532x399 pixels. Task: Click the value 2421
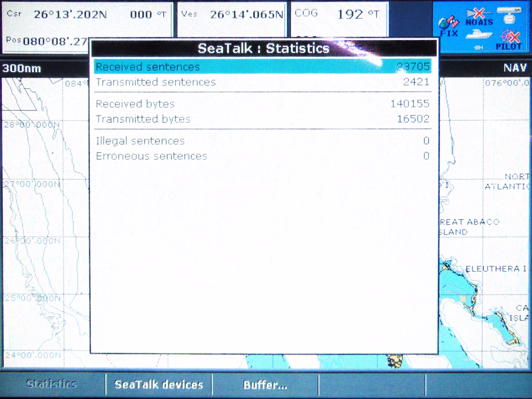click(x=416, y=82)
